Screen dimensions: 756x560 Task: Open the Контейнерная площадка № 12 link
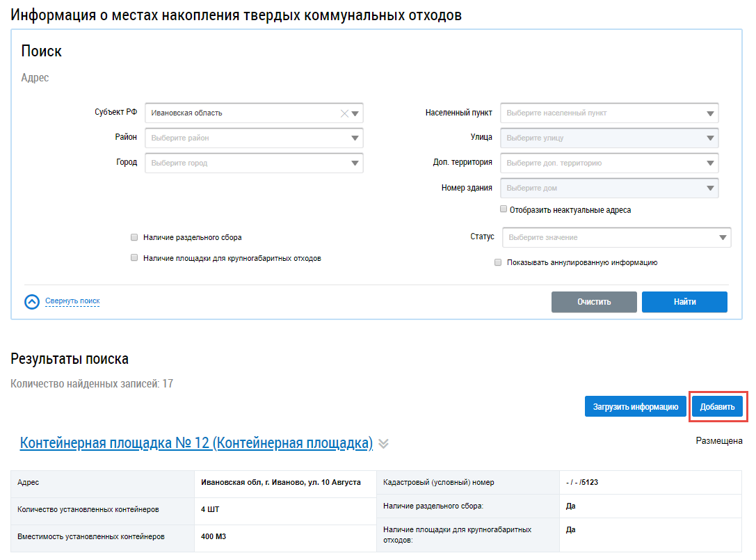(196, 443)
